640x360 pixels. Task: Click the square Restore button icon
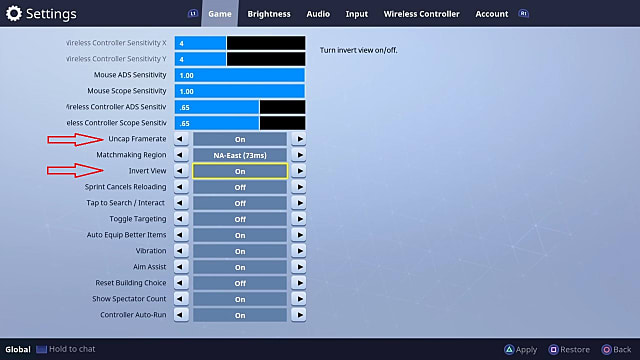pyautogui.click(x=553, y=349)
